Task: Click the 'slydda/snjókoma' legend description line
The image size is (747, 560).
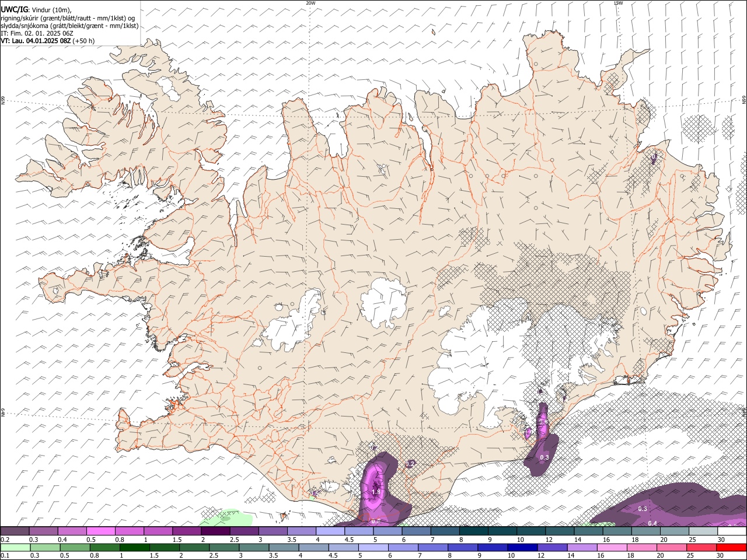Action: (x=69, y=26)
